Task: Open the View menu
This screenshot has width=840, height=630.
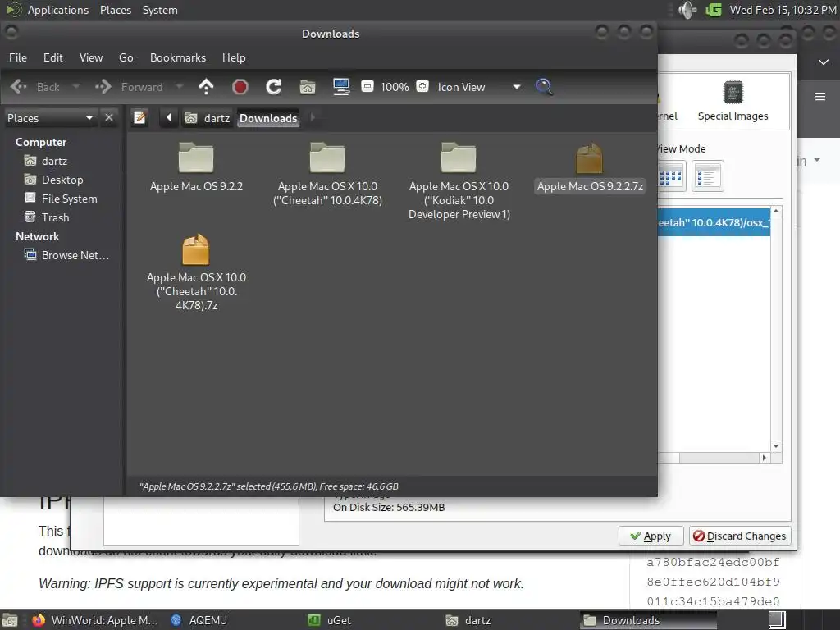Action: pyautogui.click(x=91, y=57)
